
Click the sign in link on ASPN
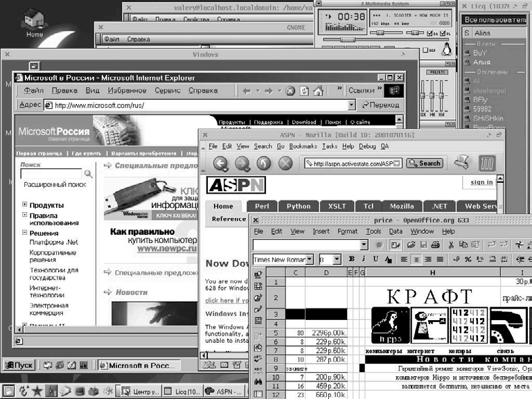point(481,182)
